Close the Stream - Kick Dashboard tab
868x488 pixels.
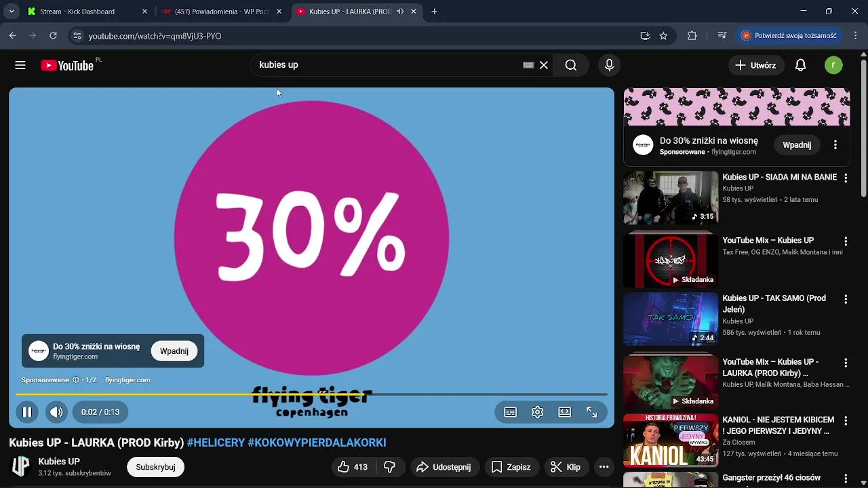(144, 12)
